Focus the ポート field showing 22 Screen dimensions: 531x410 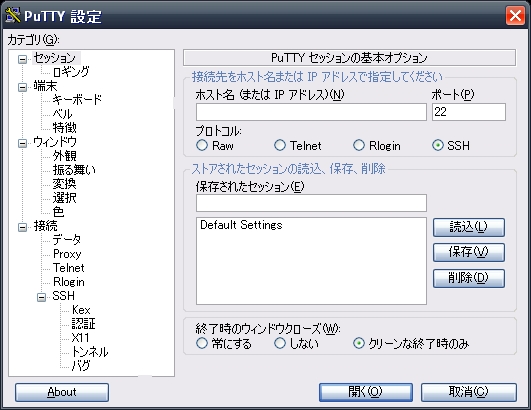[469, 112]
